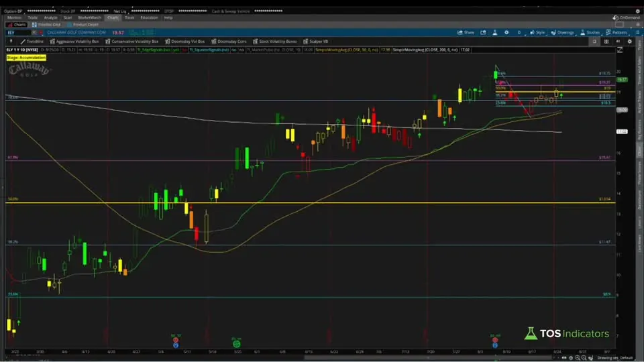Click the red earnings marker near 8/3

(x=495, y=340)
